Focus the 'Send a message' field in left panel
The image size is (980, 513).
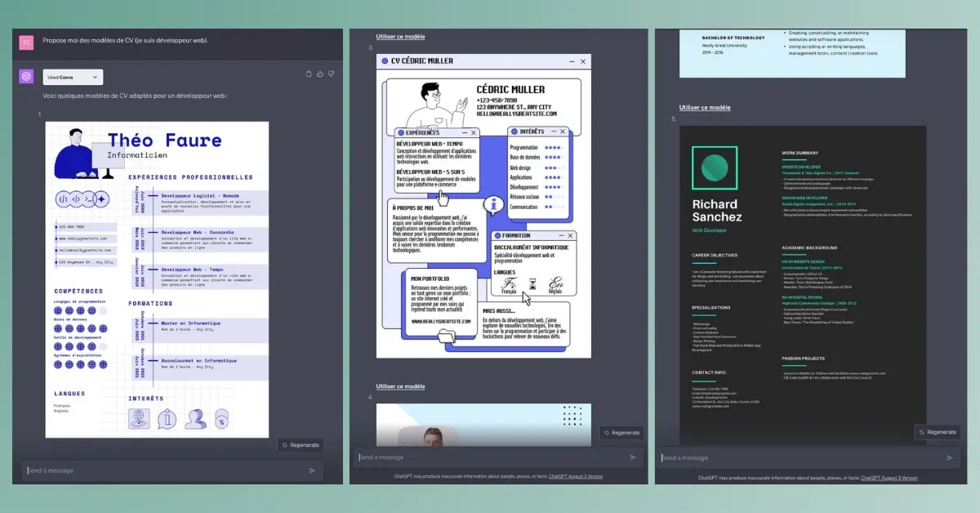pyautogui.click(x=163, y=471)
